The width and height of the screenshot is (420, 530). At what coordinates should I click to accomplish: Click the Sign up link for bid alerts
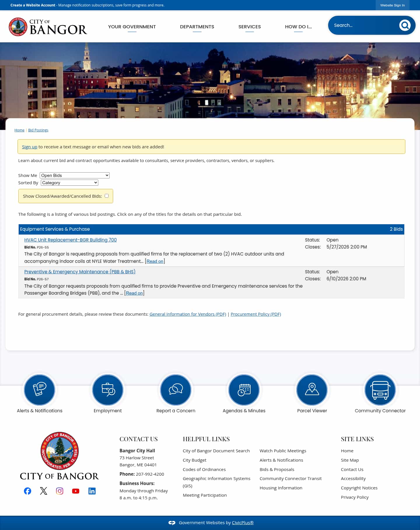point(29,147)
